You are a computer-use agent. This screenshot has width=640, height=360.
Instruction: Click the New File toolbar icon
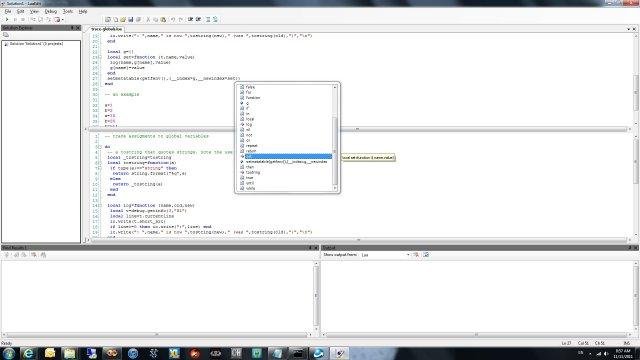click(116, 20)
